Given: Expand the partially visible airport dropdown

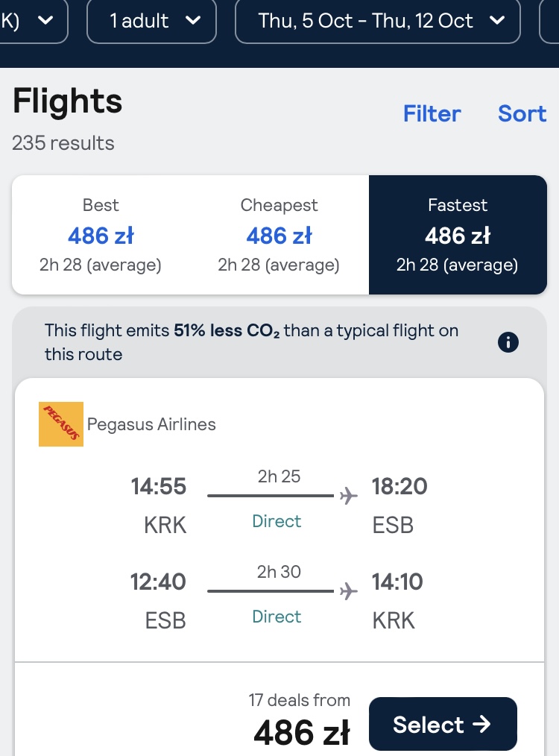Looking at the screenshot, I should [x=34, y=21].
